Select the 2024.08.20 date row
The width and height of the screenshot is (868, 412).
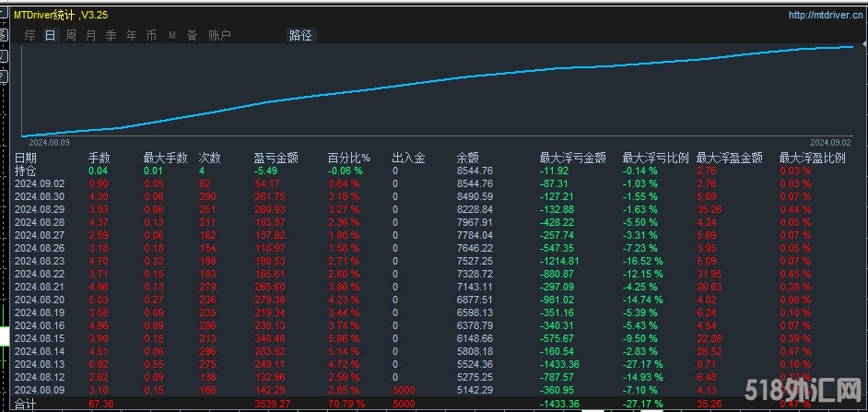40,300
